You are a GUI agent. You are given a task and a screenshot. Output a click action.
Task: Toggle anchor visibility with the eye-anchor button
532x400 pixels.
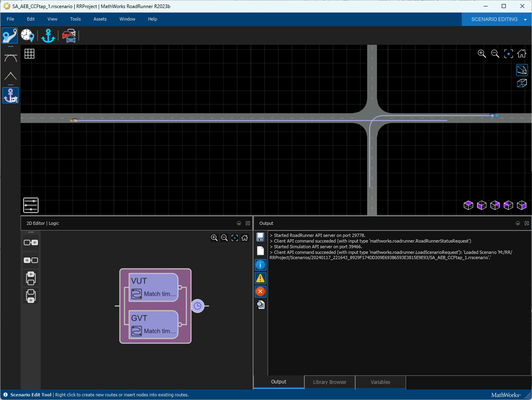(10, 96)
